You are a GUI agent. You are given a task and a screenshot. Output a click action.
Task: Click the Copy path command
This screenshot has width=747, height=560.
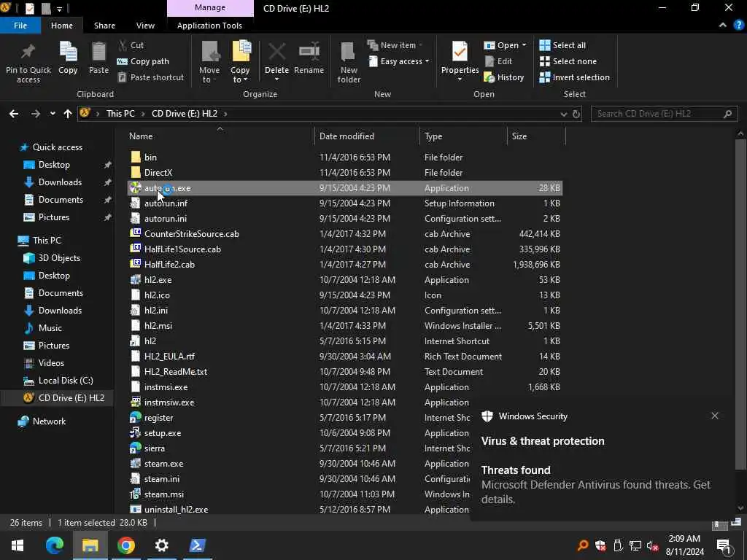[x=143, y=61]
